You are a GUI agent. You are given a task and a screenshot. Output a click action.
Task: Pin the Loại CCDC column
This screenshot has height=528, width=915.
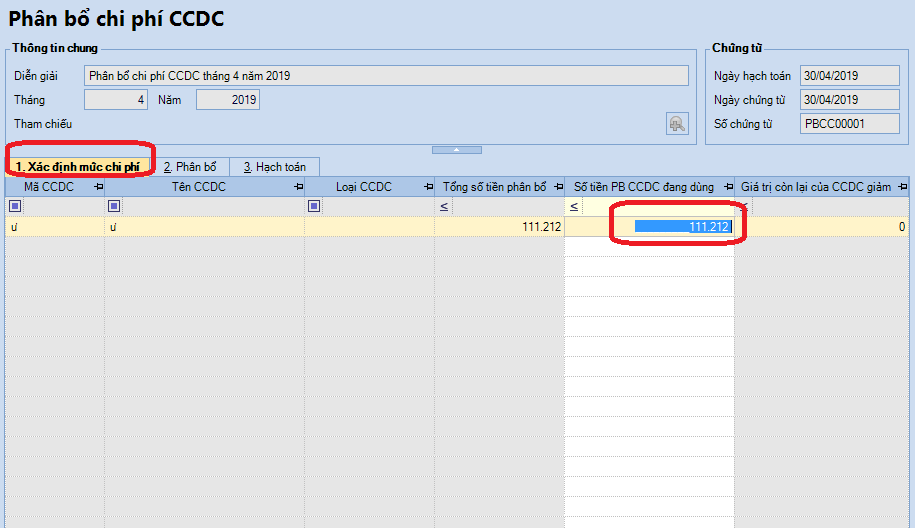(428, 187)
